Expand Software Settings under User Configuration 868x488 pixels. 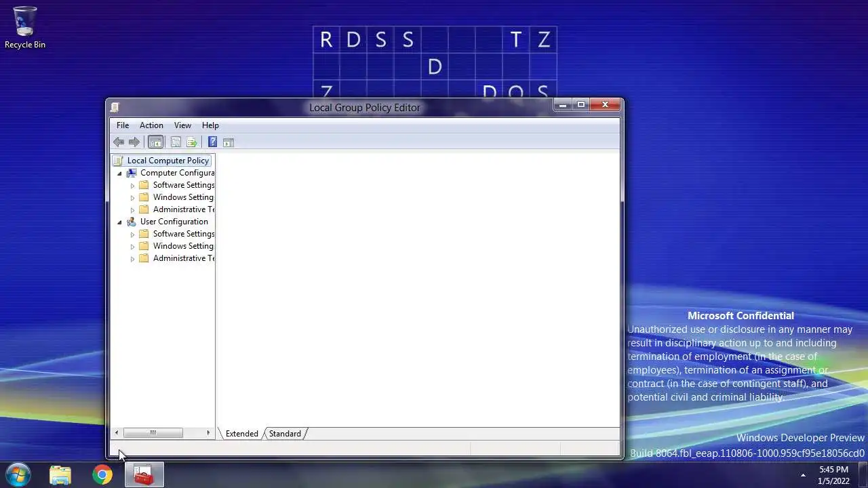(133, 234)
